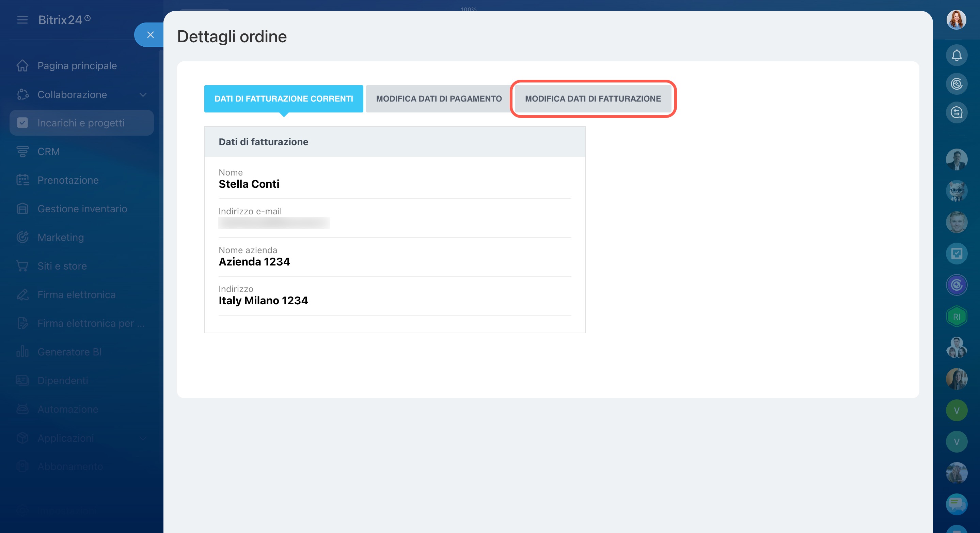The height and width of the screenshot is (533, 980).
Task: Open the chat bubbles icon in right panel
Action: (x=956, y=504)
